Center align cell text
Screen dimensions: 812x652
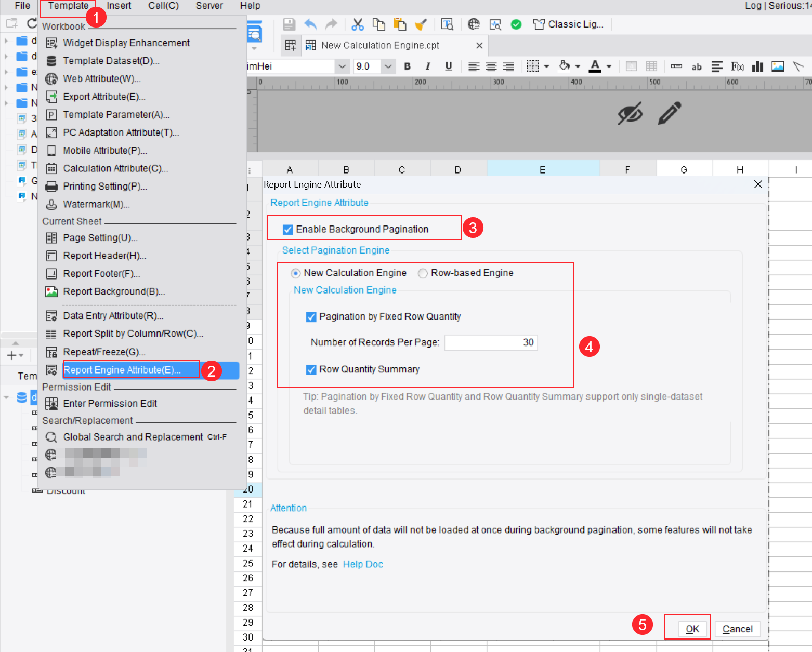(491, 66)
